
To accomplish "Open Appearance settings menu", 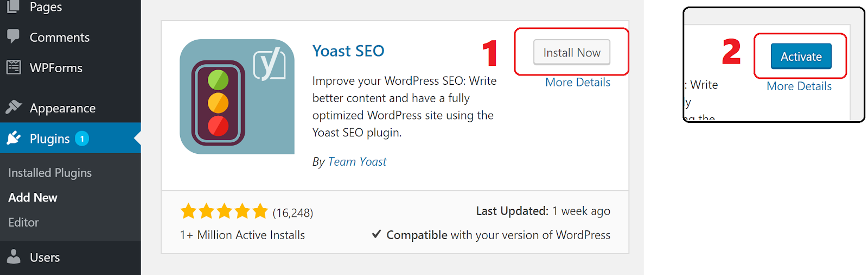I will [62, 108].
